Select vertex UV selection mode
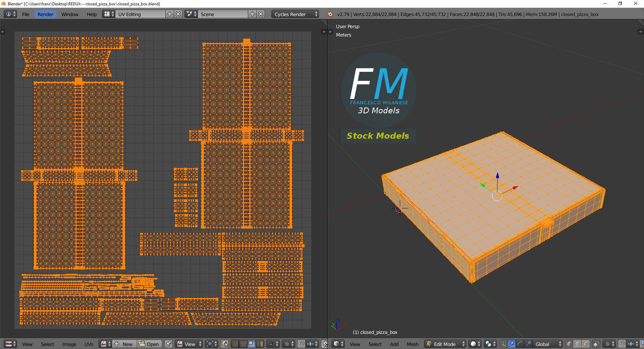This screenshot has height=349, width=644. pos(235,344)
